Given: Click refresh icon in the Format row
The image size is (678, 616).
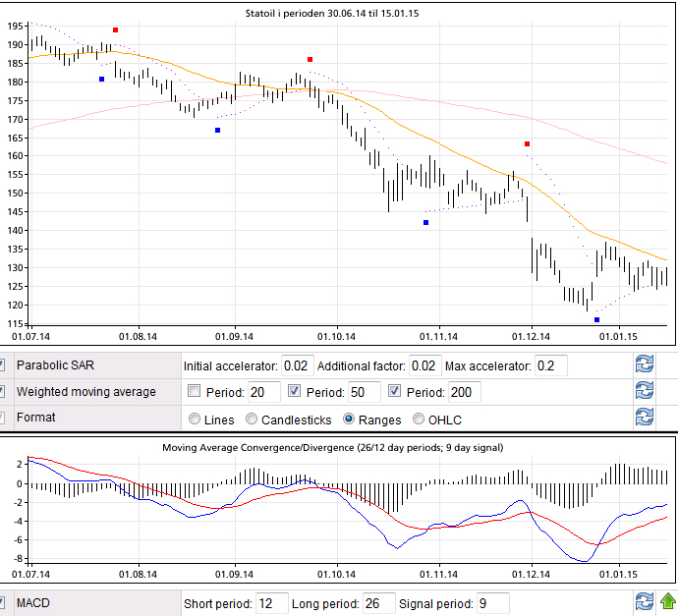Looking at the screenshot, I should 644,417.
